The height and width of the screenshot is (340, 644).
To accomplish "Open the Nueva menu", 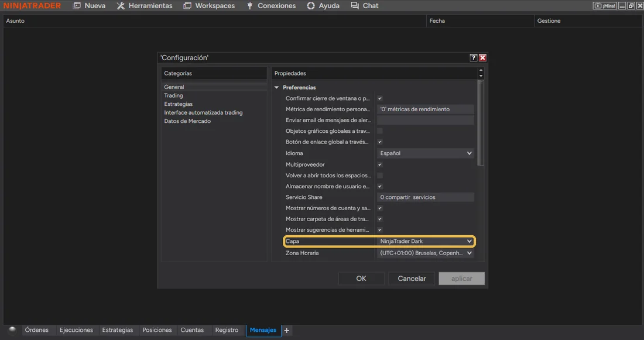I will 89,6.
